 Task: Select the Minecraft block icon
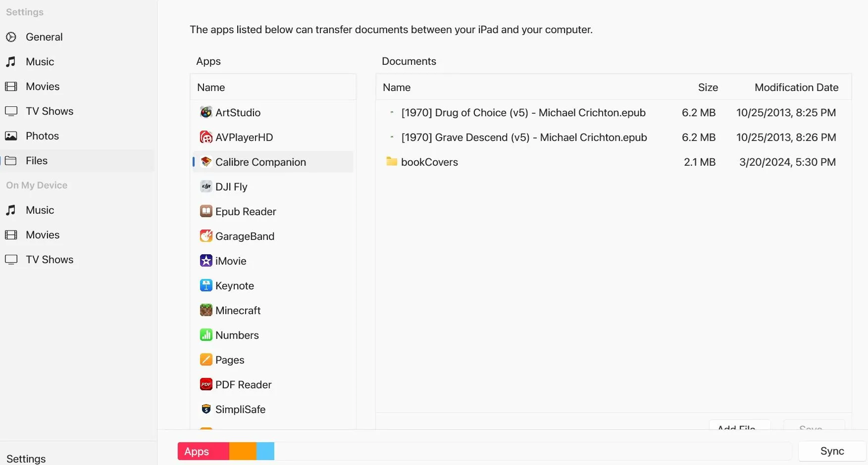[x=206, y=310]
